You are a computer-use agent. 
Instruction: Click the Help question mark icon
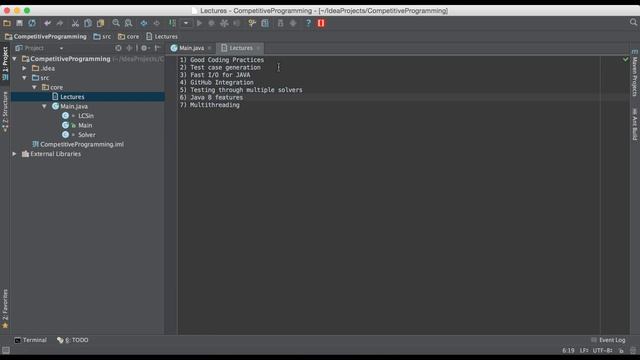click(x=308, y=23)
